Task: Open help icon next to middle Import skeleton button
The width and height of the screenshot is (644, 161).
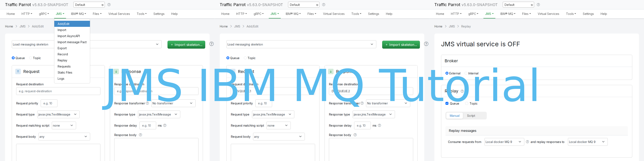Action: (426, 44)
